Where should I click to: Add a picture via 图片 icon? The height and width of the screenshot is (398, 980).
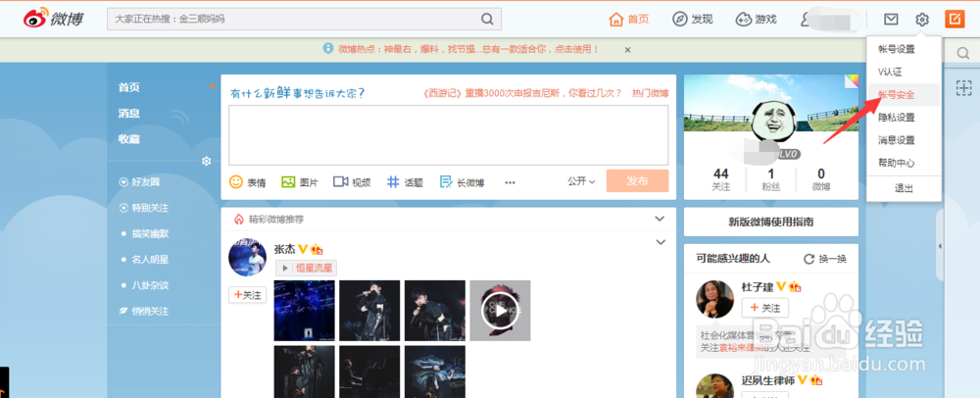(299, 181)
